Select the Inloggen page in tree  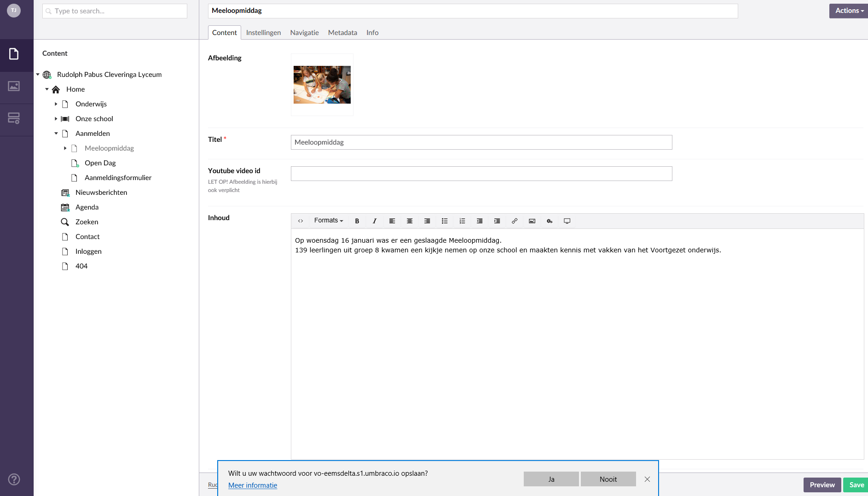pyautogui.click(x=88, y=251)
